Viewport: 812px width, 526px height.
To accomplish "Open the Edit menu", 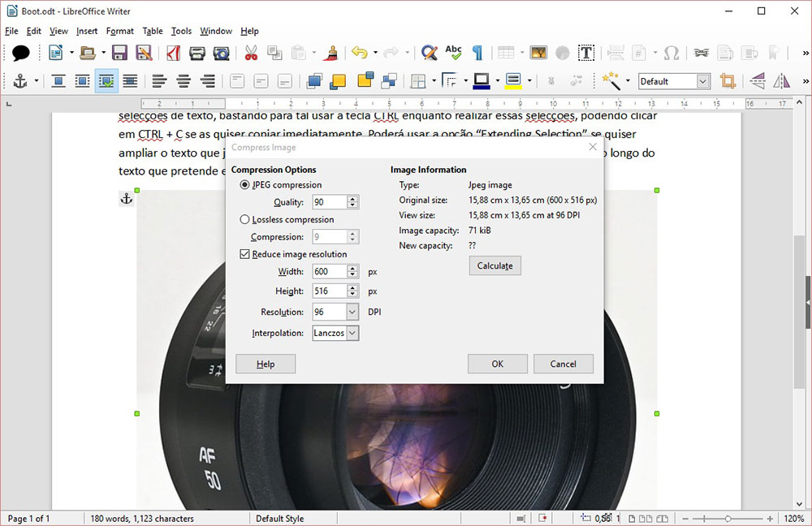I will click(33, 31).
